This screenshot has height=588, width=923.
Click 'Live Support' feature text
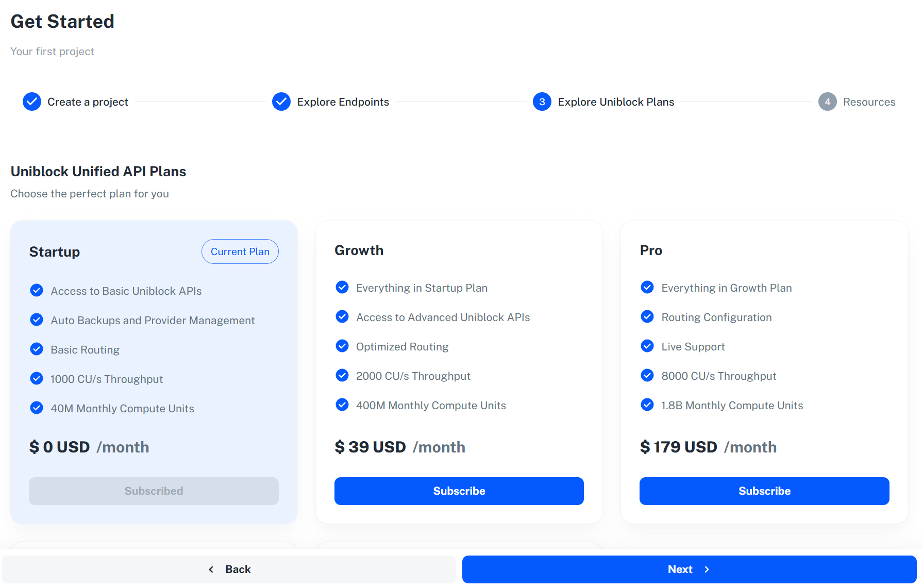tap(693, 347)
